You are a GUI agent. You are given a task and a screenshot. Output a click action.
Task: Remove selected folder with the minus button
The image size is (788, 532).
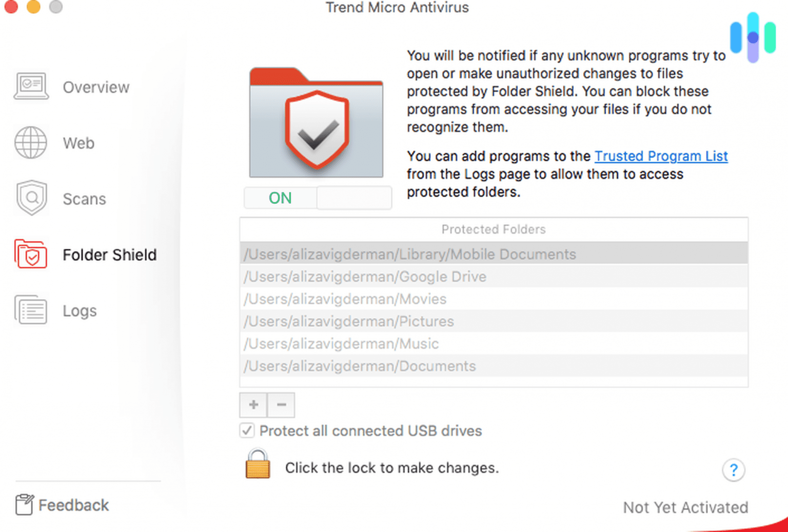tap(281, 405)
